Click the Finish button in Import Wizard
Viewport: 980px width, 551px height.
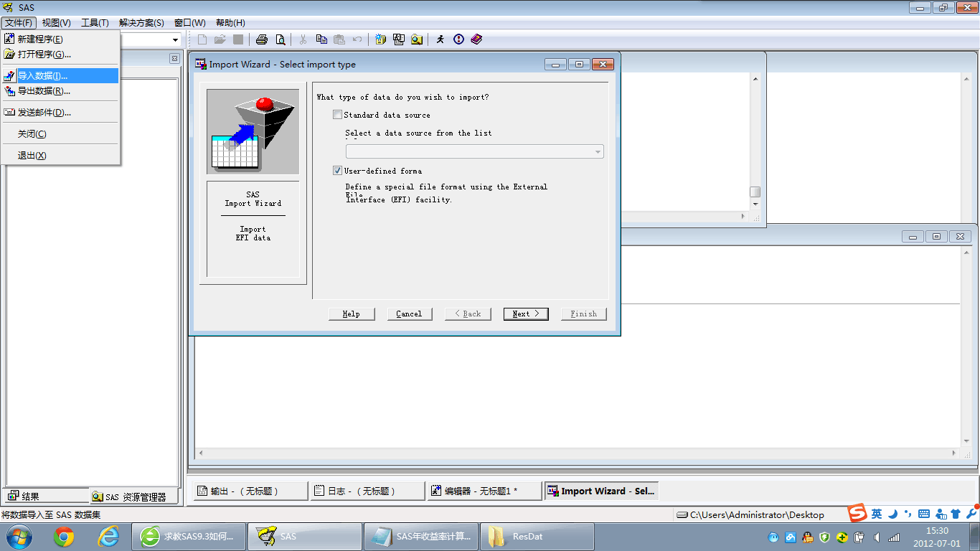(x=584, y=314)
